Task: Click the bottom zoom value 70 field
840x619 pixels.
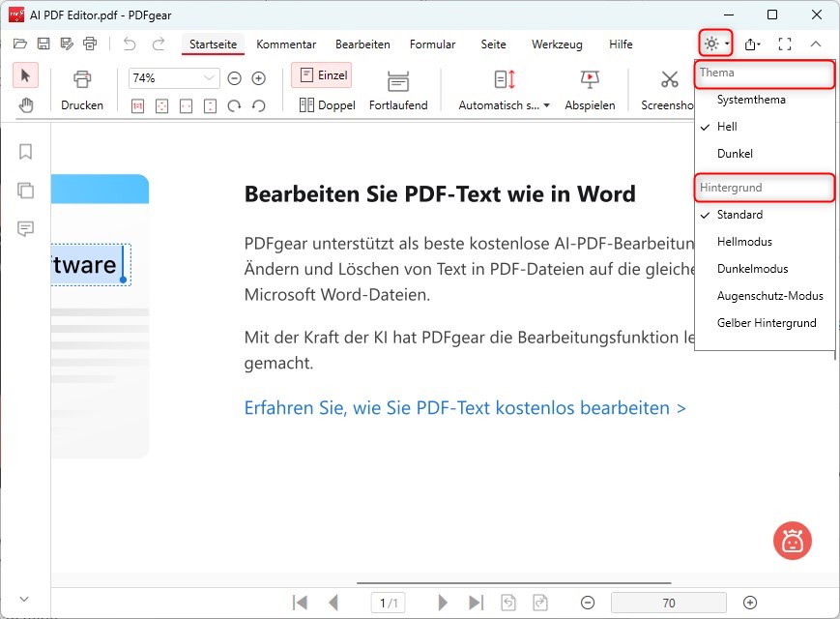Action: pos(669,603)
